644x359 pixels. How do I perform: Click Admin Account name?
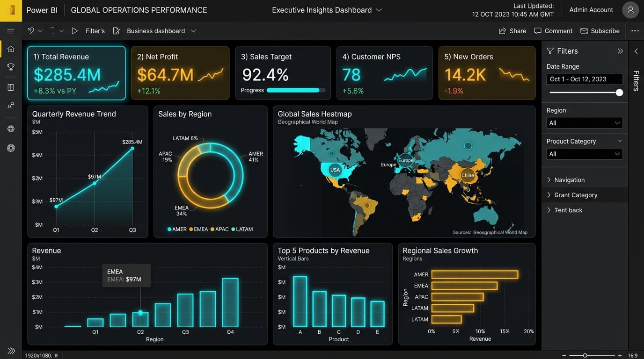point(591,10)
